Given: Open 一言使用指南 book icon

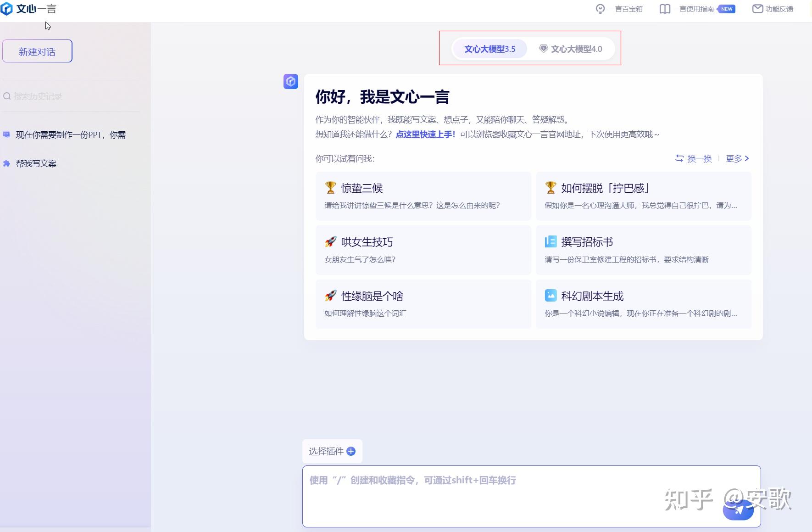Looking at the screenshot, I should pyautogui.click(x=665, y=9).
